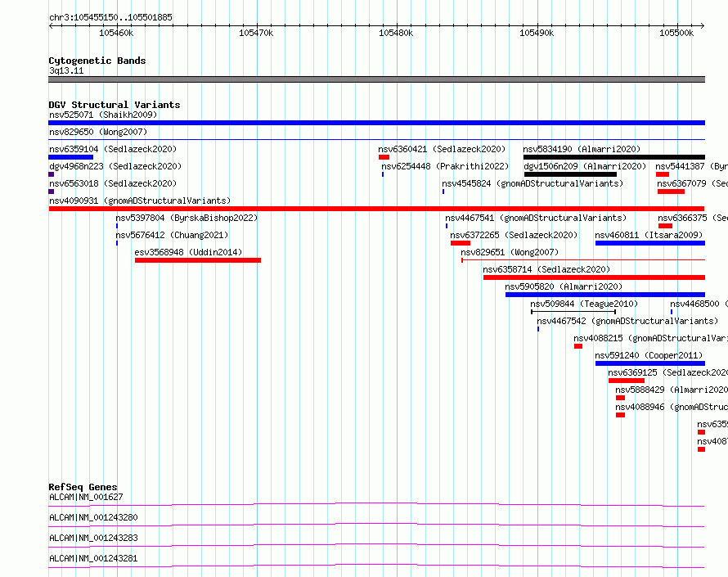This screenshot has height=577, width=728.
Task: Click the red bar under nsv6372265
Action: pyautogui.click(x=461, y=243)
